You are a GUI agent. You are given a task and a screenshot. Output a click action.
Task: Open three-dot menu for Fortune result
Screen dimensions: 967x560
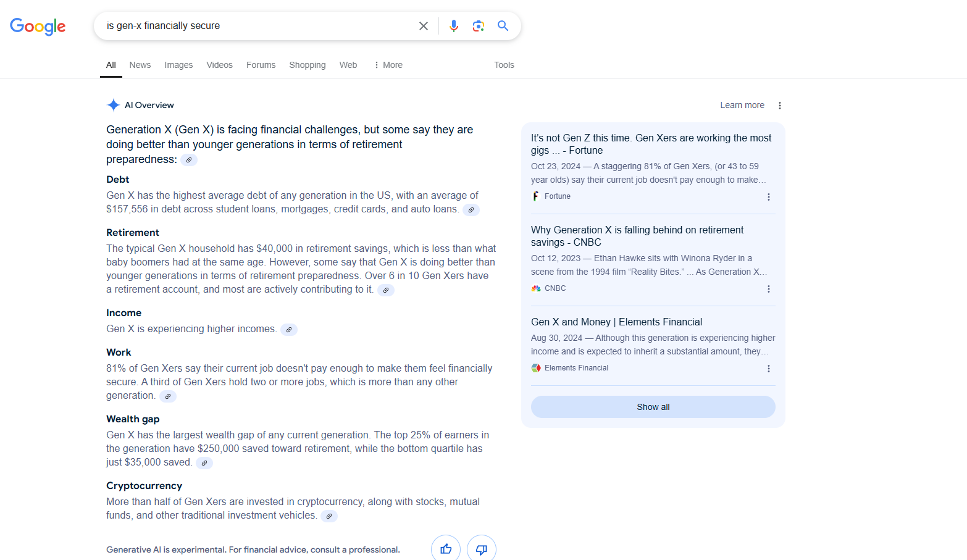click(769, 197)
